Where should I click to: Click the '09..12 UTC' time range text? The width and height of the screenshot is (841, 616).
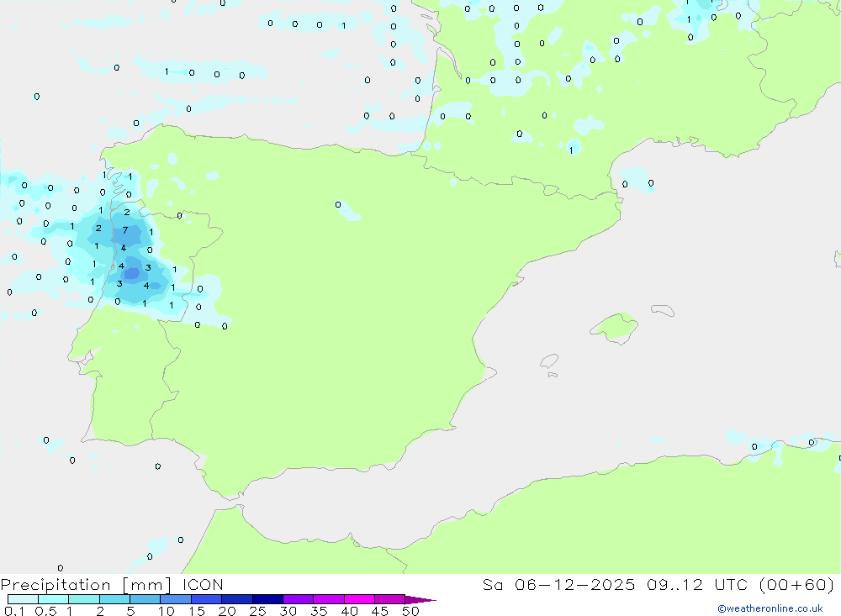point(697,584)
